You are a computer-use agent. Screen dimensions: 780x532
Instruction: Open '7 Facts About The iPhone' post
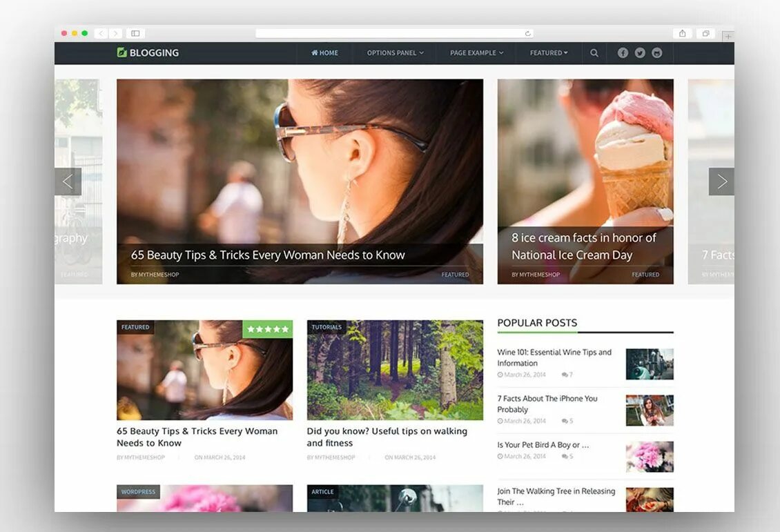[x=547, y=404]
